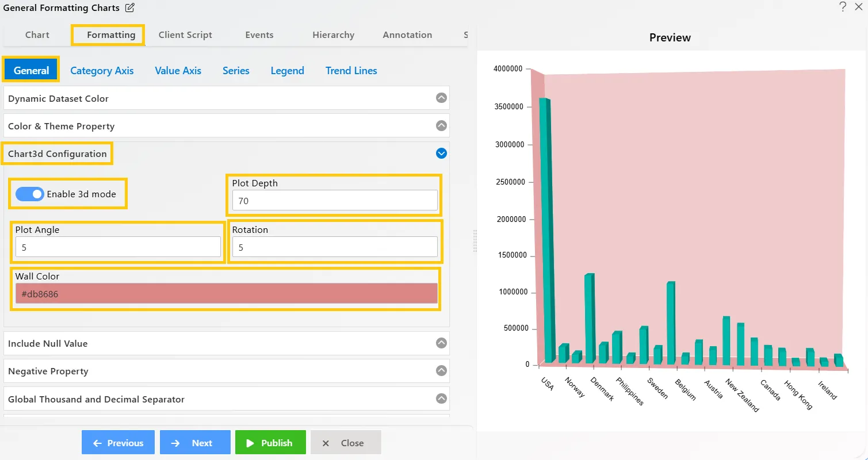Click the Negative Property header text
The height and width of the screenshot is (460, 868).
(48, 371)
